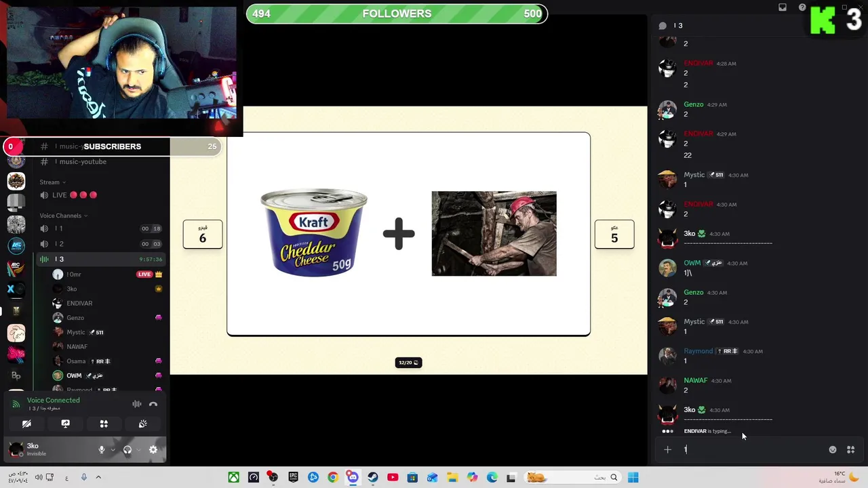Screen dimensions: 868x488
Task: Turn on camera in voice panel
Action: [x=26, y=424]
